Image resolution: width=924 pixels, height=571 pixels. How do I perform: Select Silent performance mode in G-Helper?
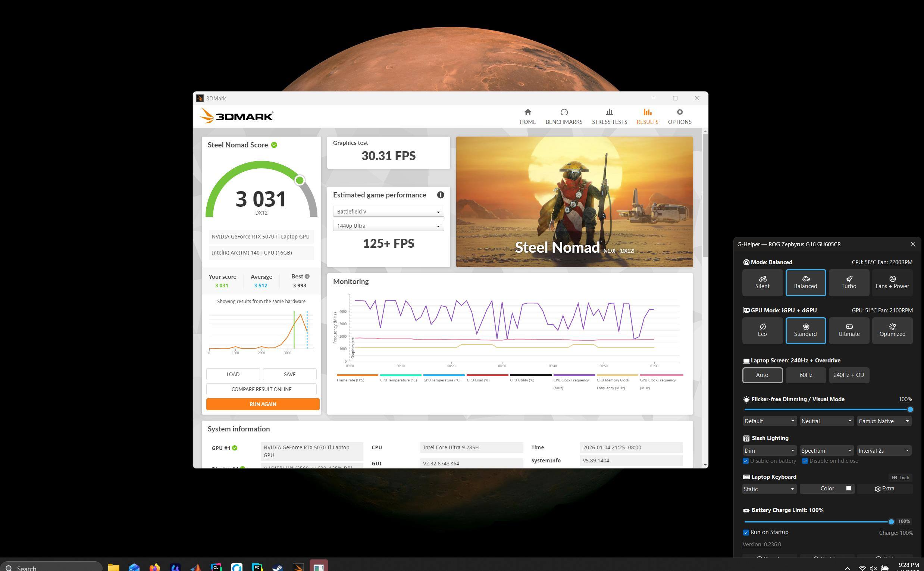pos(762,283)
